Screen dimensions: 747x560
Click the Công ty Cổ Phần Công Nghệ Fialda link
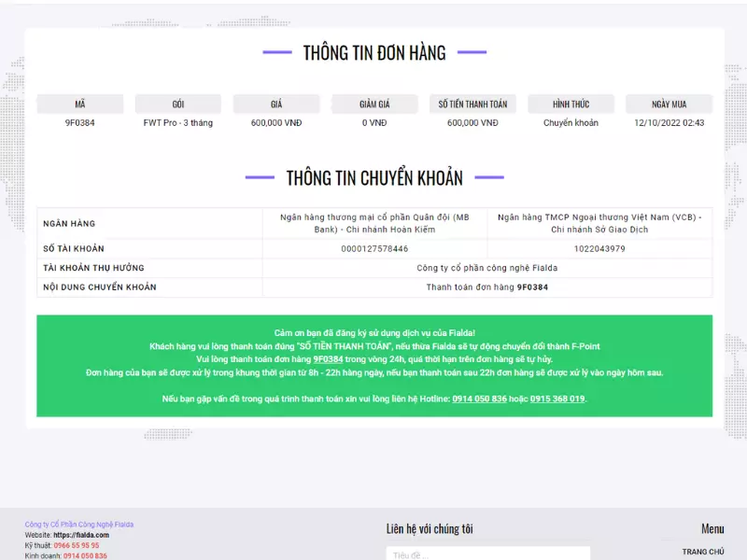(79, 525)
